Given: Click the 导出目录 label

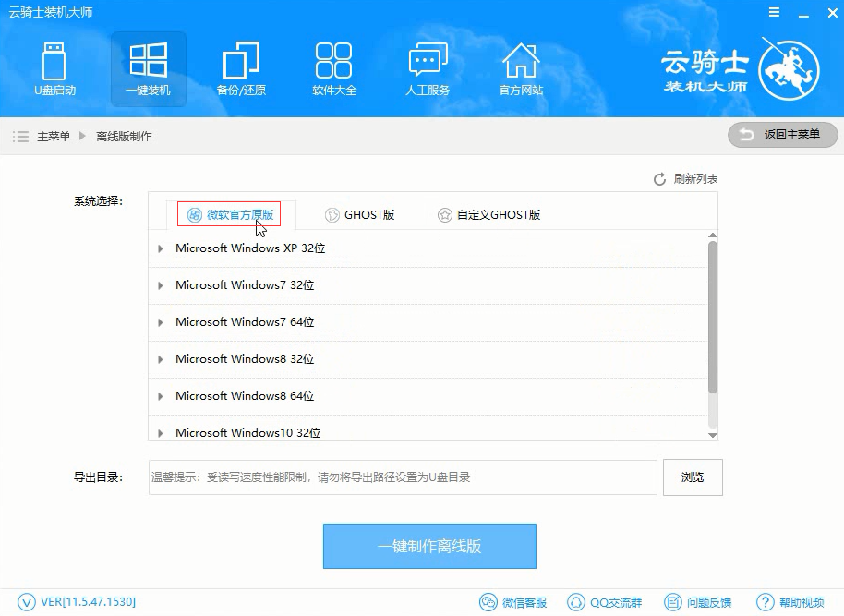Looking at the screenshot, I should coord(99,477).
